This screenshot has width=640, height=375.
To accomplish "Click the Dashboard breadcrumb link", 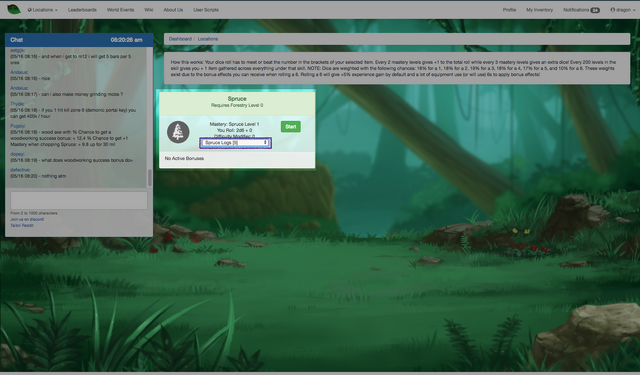I will (x=180, y=39).
